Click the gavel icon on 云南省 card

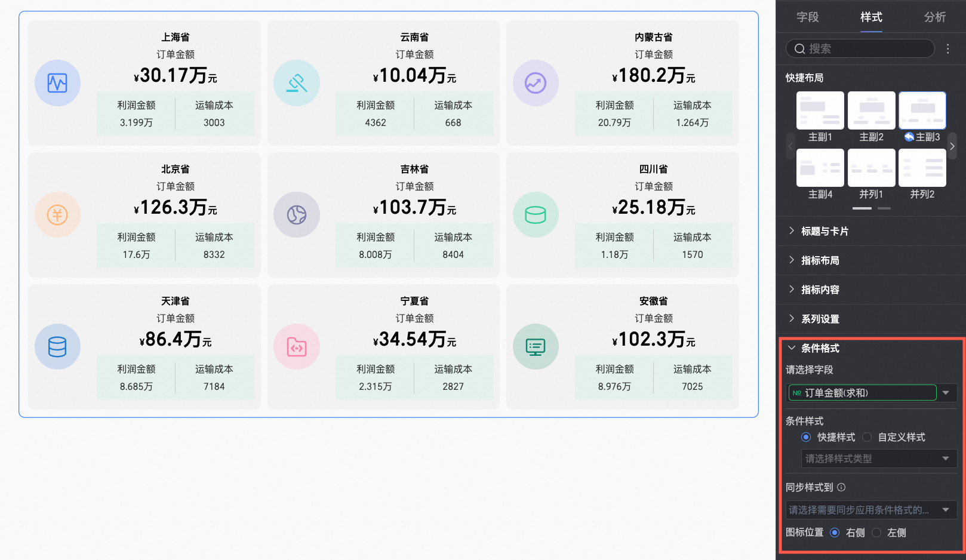pyautogui.click(x=297, y=83)
